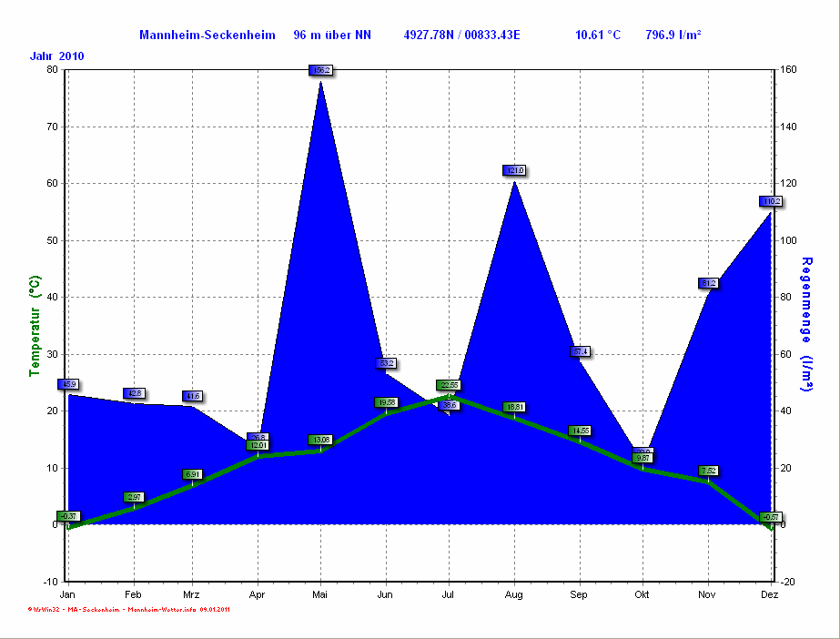This screenshot has height=639, width=840.
Task: Select the March temperature label 6.91
Action: [192, 474]
